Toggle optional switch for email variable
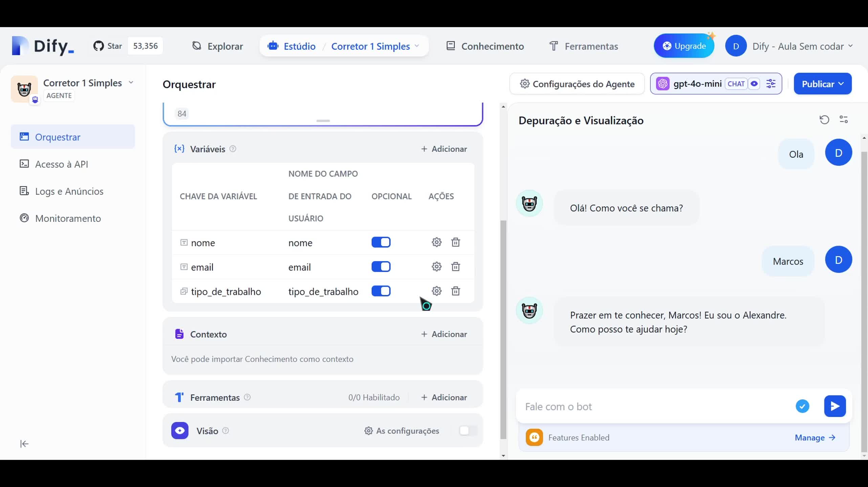The image size is (868, 487). [381, 266]
